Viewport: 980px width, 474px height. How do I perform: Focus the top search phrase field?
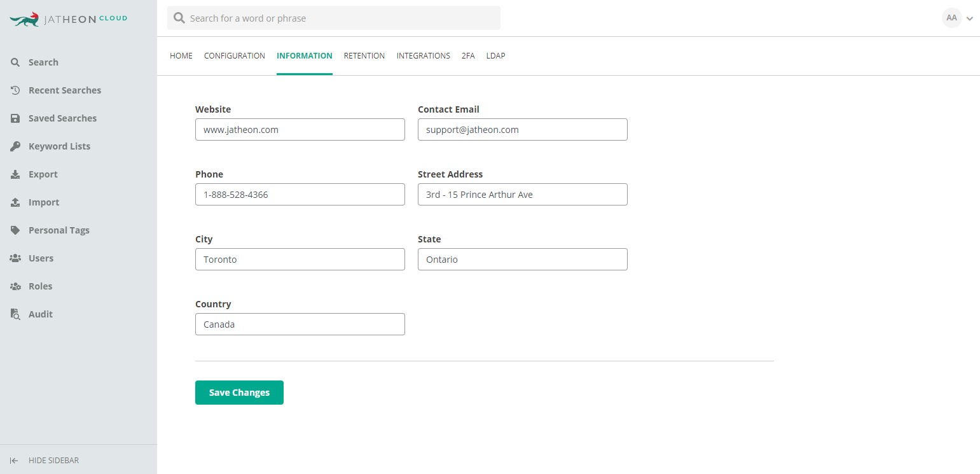[334, 18]
